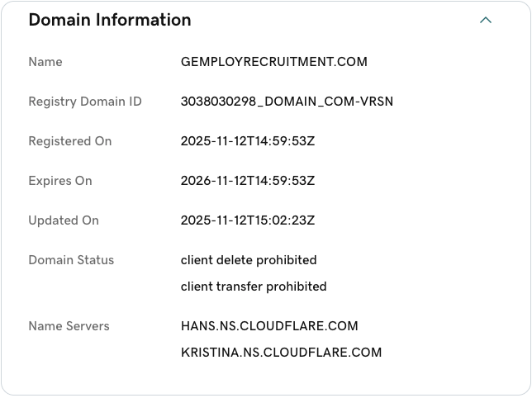
Task: Select the GEMPLOYRECRUITMENT.COM domain name value
Action: [x=273, y=62]
